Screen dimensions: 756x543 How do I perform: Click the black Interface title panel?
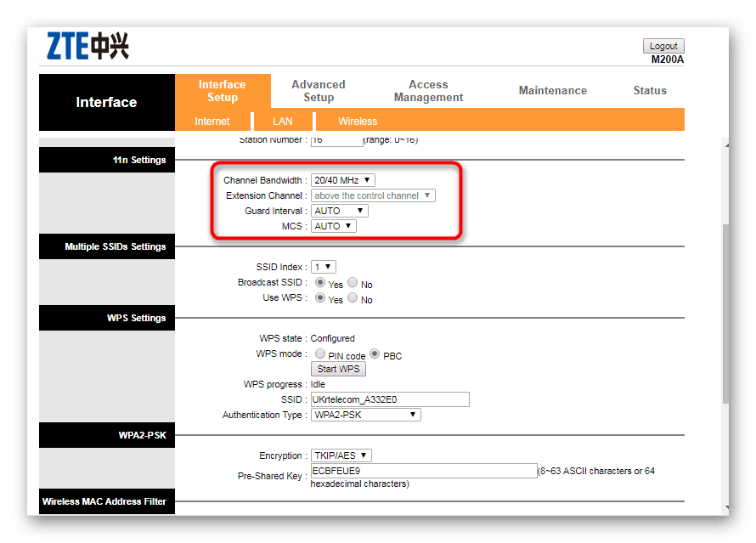tap(107, 102)
